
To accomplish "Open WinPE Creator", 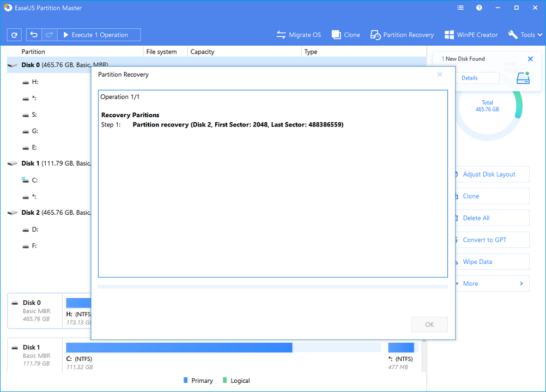I will 471,35.
